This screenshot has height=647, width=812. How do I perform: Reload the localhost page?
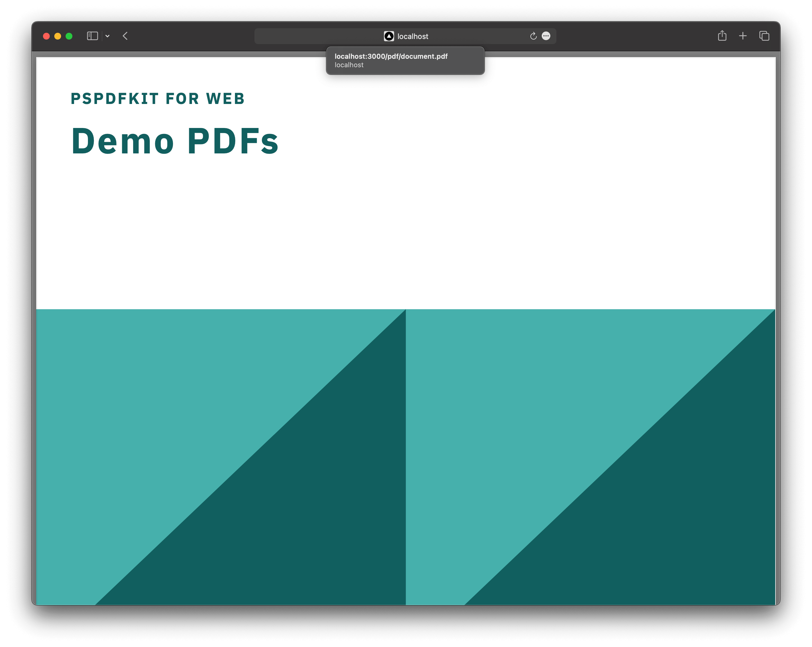pyautogui.click(x=533, y=36)
